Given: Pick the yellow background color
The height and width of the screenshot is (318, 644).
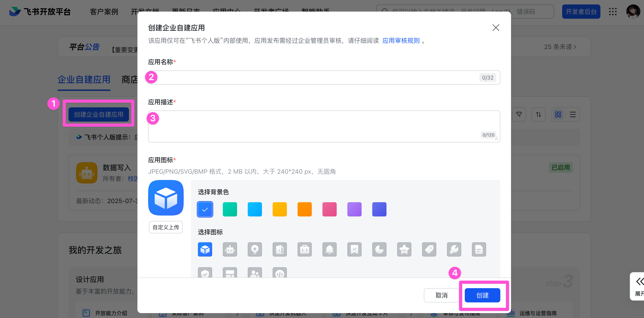Looking at the screenshot, I should point(280,209).
